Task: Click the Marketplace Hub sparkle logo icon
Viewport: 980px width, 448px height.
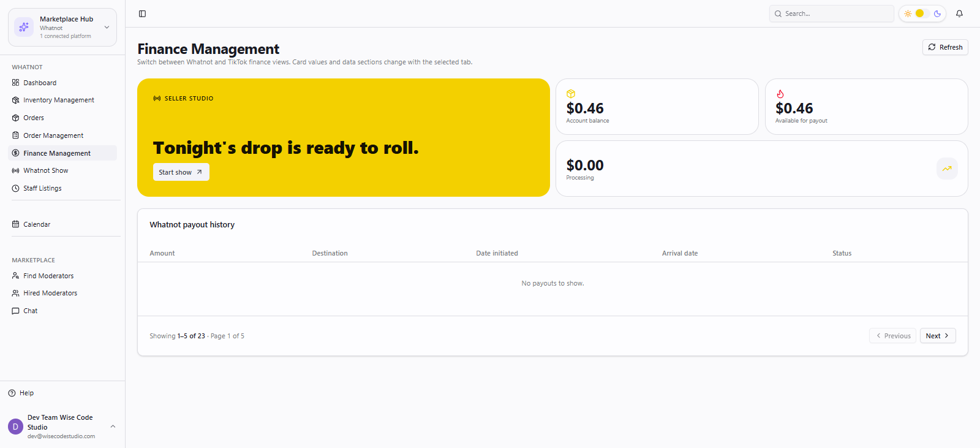Action: [24, 27]
